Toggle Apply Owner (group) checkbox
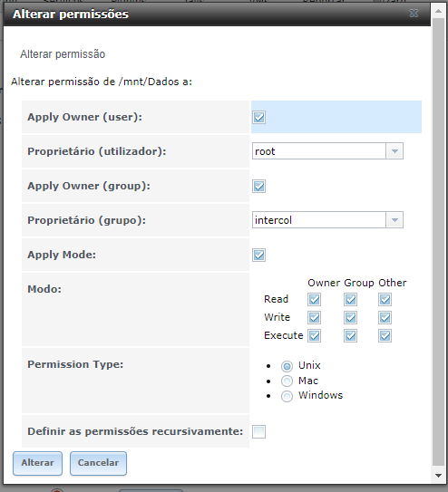This screenshot has width=448, height=492. click(259, 186)
